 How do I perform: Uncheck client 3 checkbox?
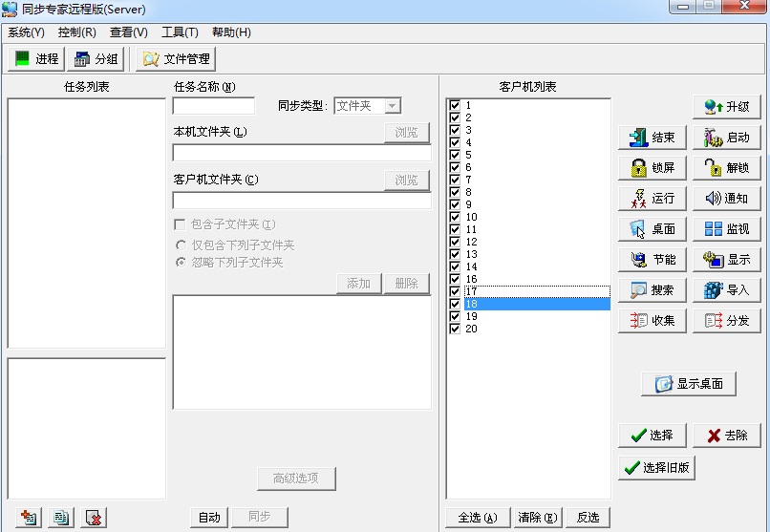455,130
